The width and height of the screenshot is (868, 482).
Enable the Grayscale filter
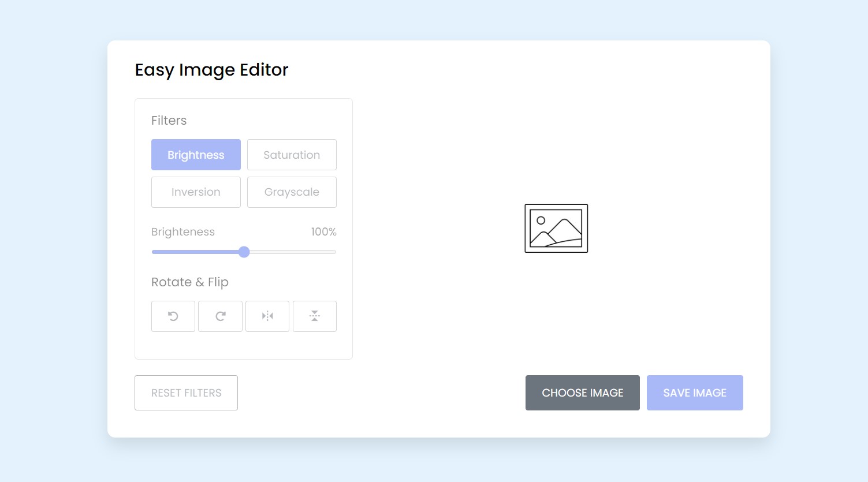pos(292,192)
